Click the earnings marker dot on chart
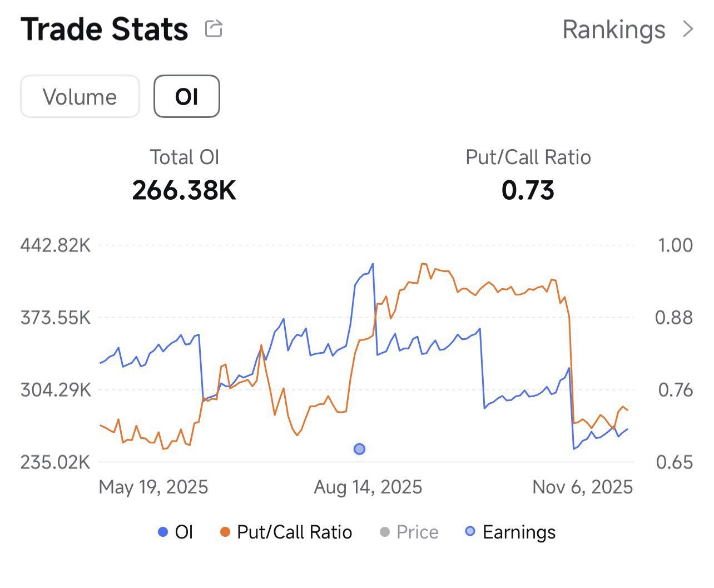This screenshot has width=714, height=588. 360,449
